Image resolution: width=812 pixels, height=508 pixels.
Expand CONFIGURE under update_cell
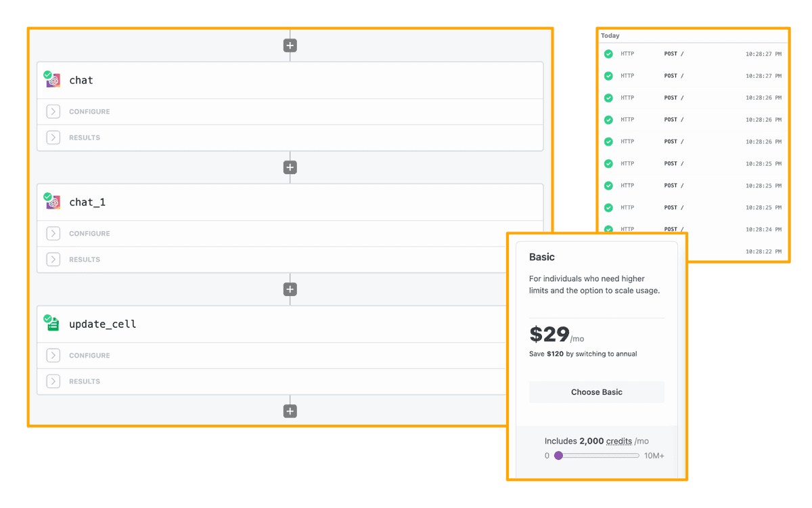click(53, 356)
